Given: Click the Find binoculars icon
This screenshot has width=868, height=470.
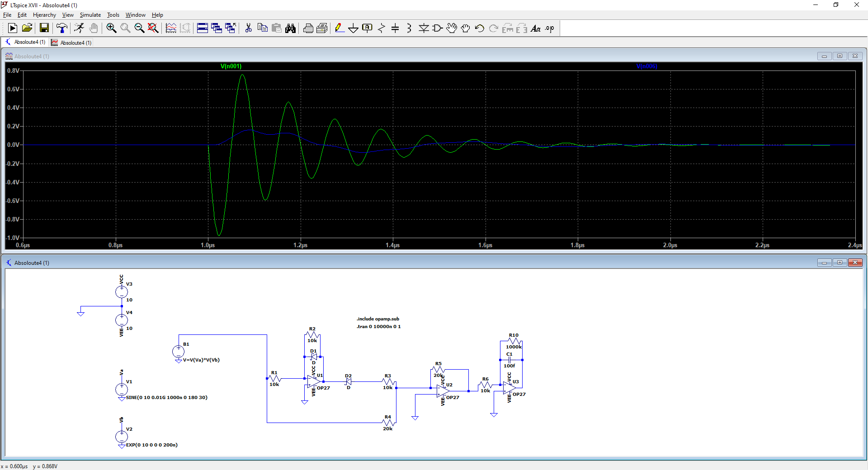Looking at the screenshot, I should tap(290, 28).
